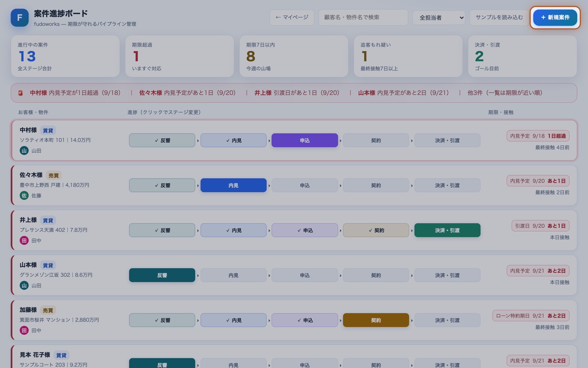Move 山本様 to 契約 stage
This screenshot has height=368, width=588.
[376, 275]
